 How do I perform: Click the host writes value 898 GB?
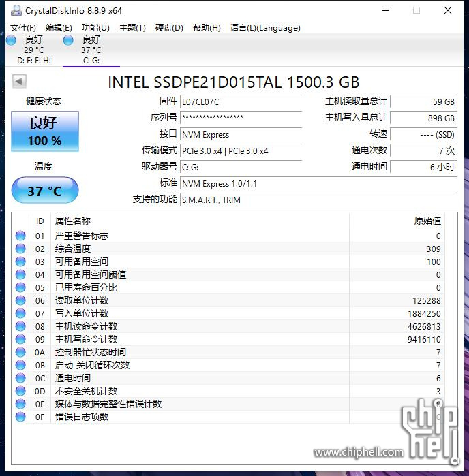click(x=424, y=118)
